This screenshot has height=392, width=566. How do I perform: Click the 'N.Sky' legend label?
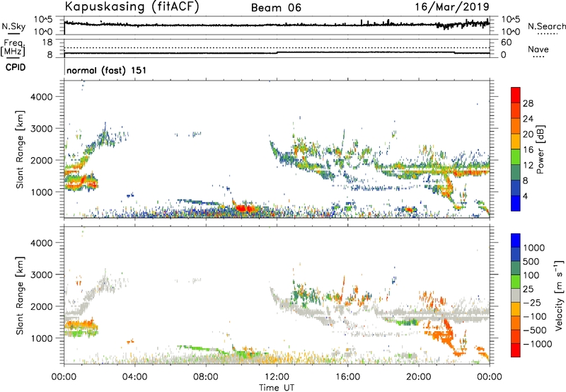point(13,26)
